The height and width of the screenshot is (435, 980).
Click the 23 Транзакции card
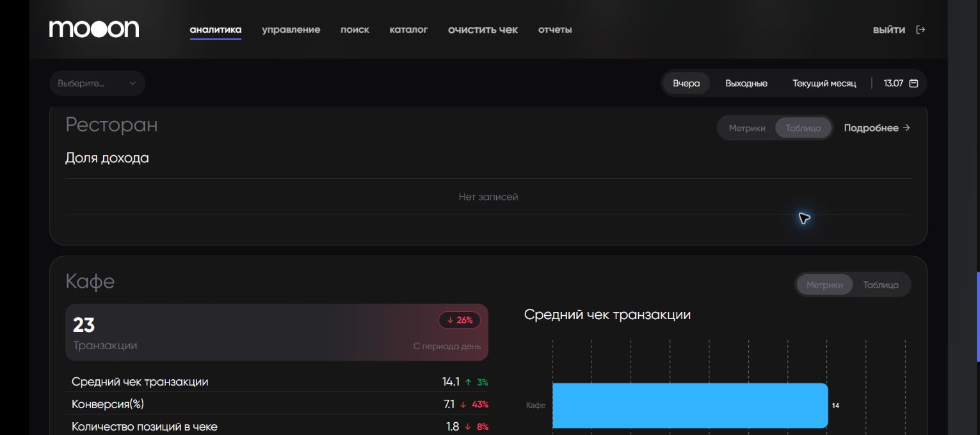tap(277, 332)
